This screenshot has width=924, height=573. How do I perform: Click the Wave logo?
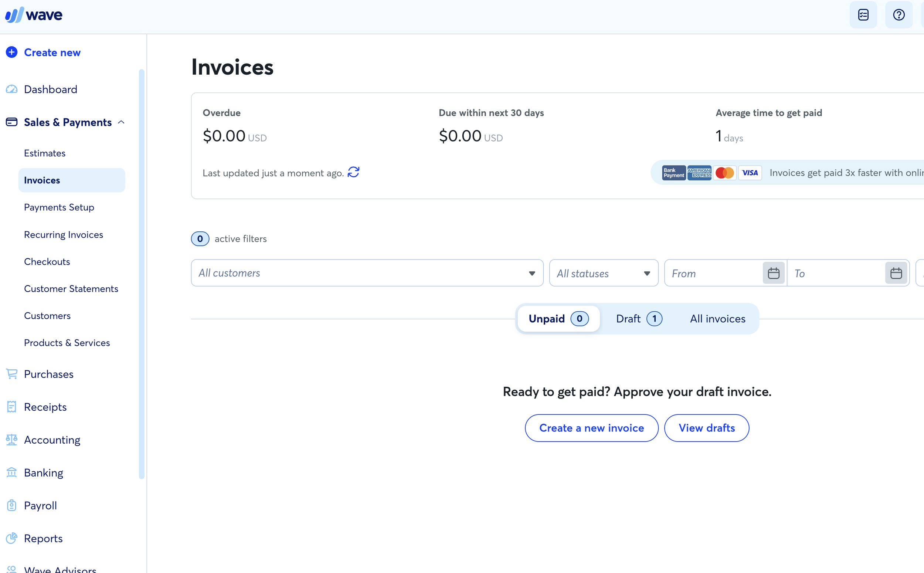tap(33, 14)
